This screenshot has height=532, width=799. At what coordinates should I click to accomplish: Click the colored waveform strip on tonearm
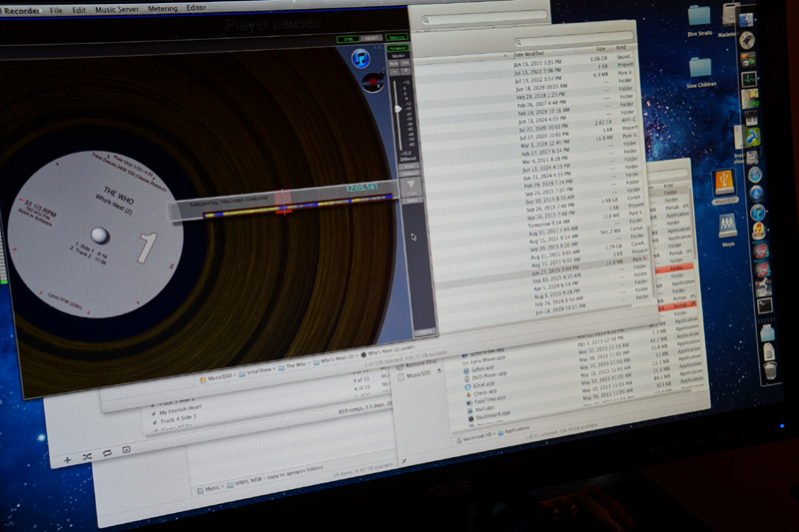click(298, 206)
